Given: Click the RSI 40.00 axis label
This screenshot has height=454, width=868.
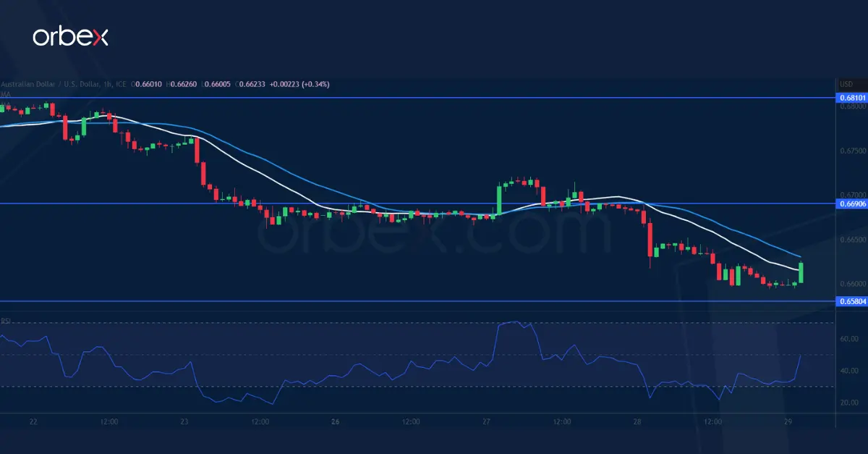Looking at the screenshot, I should pos(849,371).
